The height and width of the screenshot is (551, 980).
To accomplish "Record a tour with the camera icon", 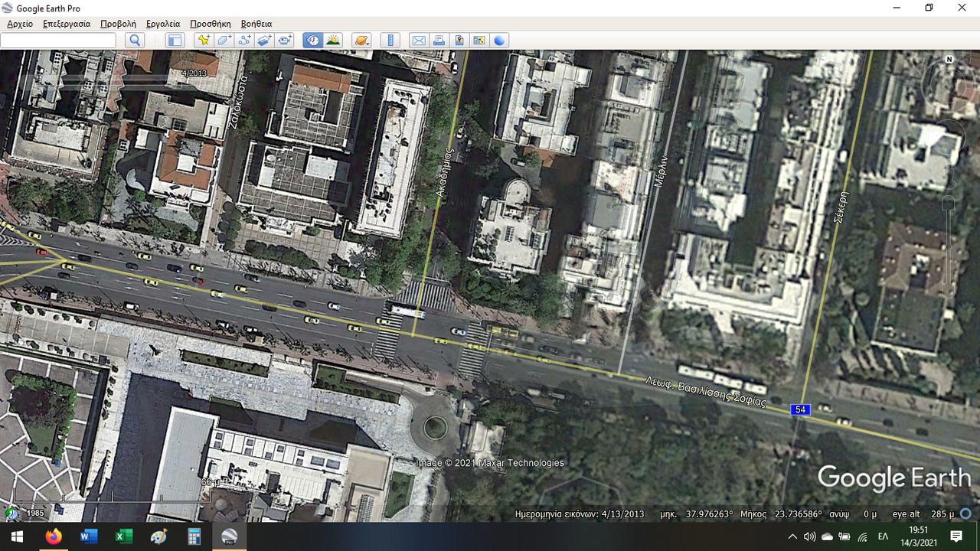I will [286, 41].
